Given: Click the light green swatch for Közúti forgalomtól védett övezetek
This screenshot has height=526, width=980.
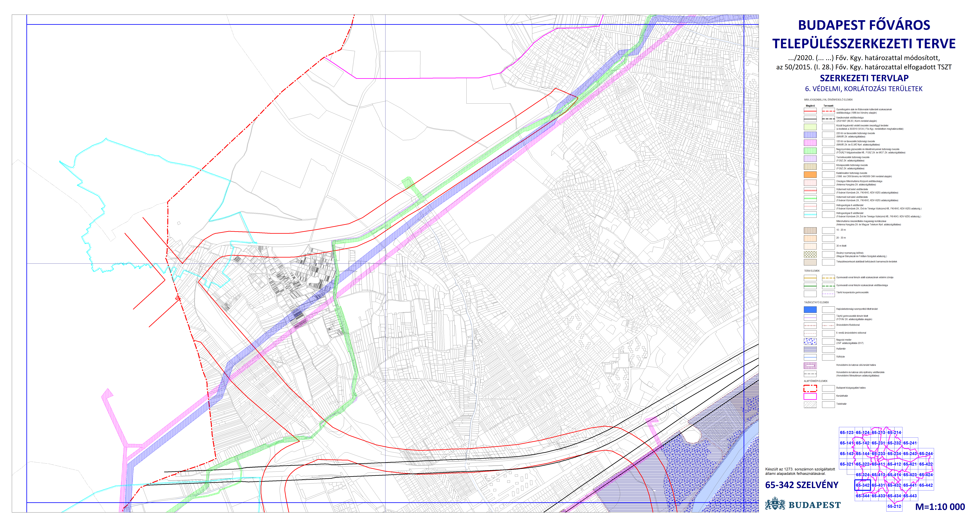Looking at the screenshot, I should pos(810,127).
